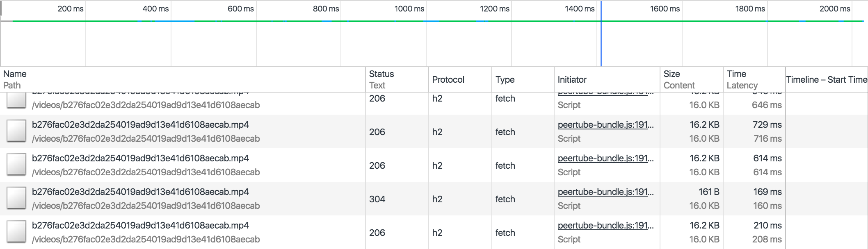Image resolution: width=868 pixels, height=249 pixels.
Task: Click the partially hidden top row's file icon
Action: [16, 100]
